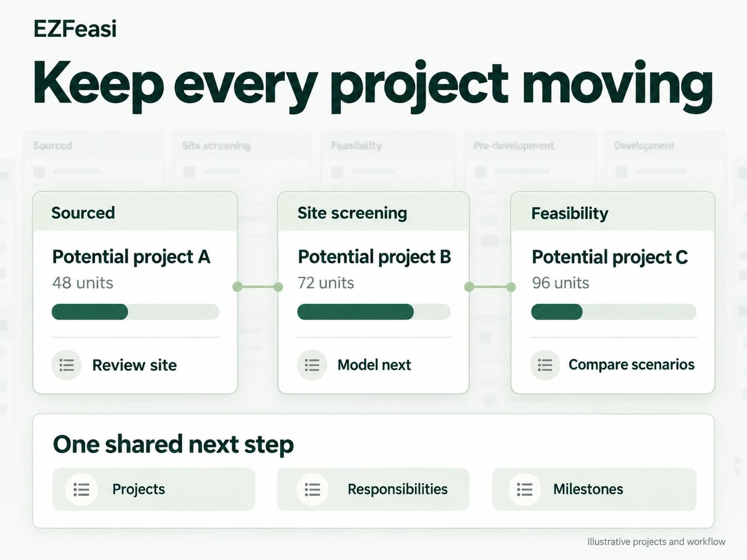Select the Feasibility card header

click(613, 212)
